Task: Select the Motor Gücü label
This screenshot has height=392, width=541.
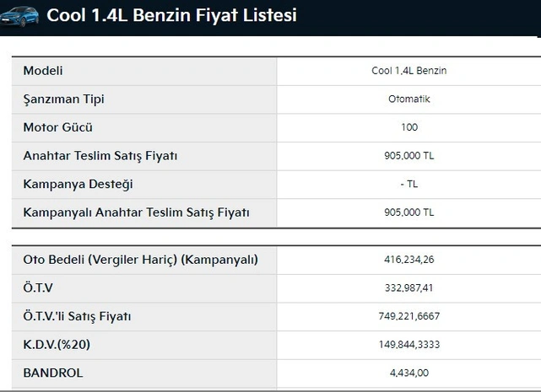Action: pos(58,127)
